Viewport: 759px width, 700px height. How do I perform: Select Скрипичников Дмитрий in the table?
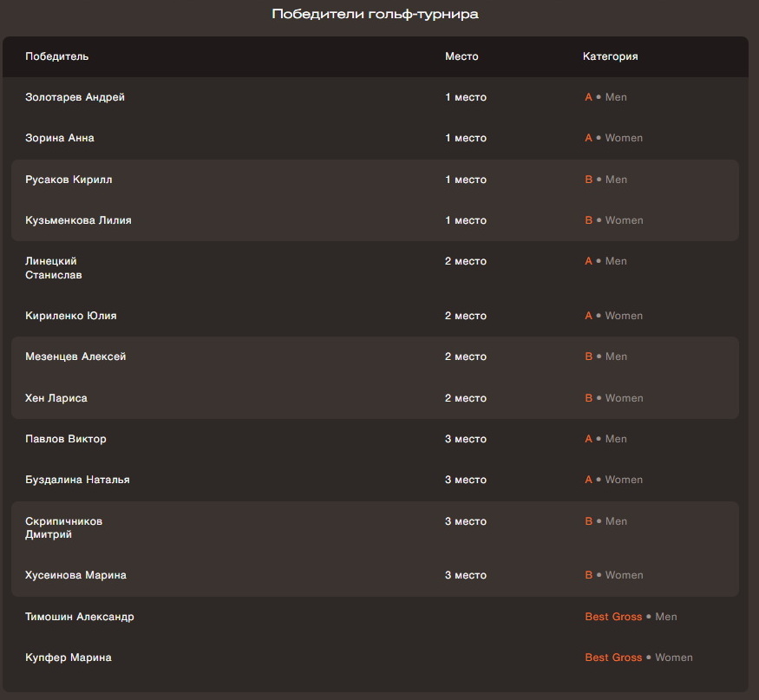pyautogui.click(x=64, y=527)
